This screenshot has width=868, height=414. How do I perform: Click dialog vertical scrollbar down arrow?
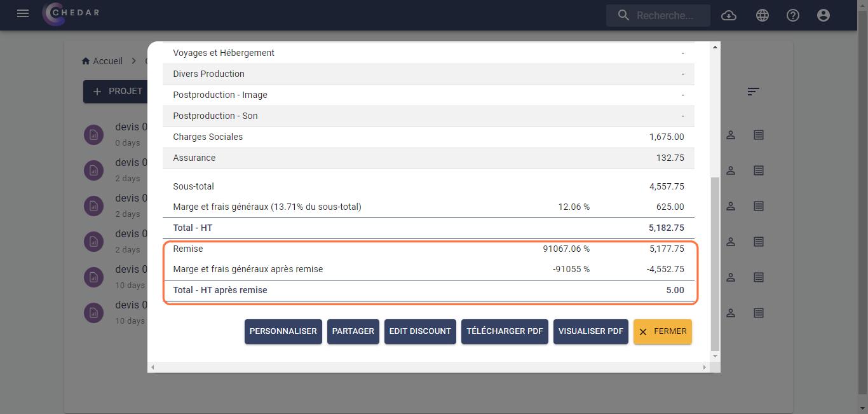tap(715, 356)
